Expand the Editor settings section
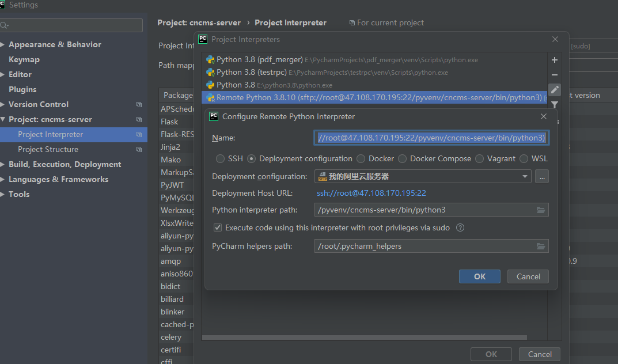Image resolution: width=618 pixels, height=364 pixels. [2, 74]
